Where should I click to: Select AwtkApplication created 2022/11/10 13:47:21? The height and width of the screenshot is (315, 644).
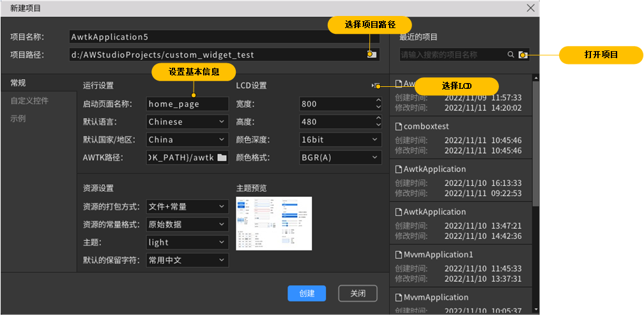[x=461, y=223]
